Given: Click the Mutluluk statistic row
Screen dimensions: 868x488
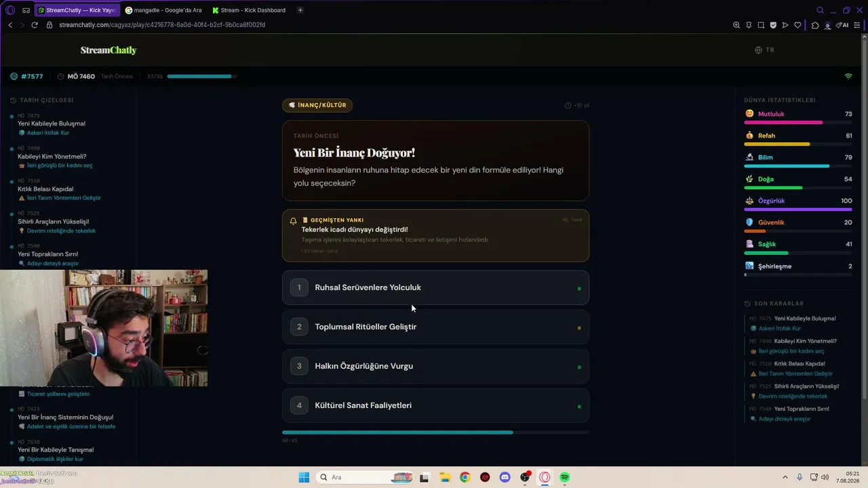Looking at the screenshot, I should [x=798, y=117].
